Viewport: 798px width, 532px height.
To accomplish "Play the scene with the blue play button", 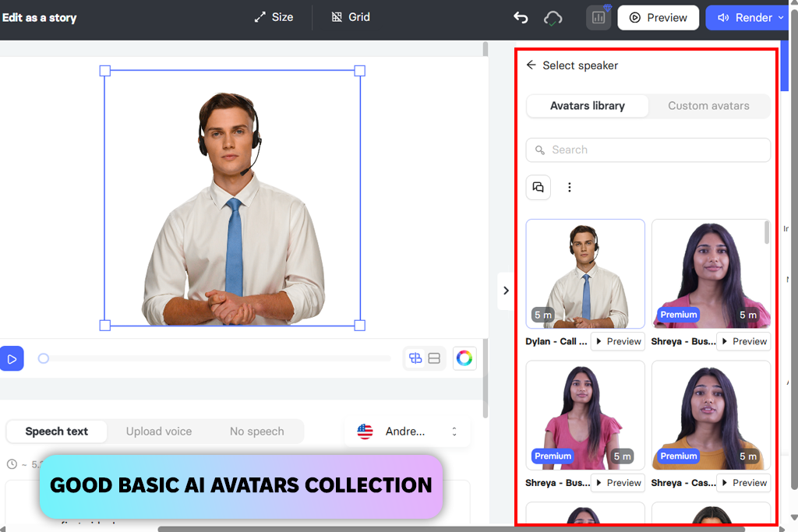I will [12, 358].
